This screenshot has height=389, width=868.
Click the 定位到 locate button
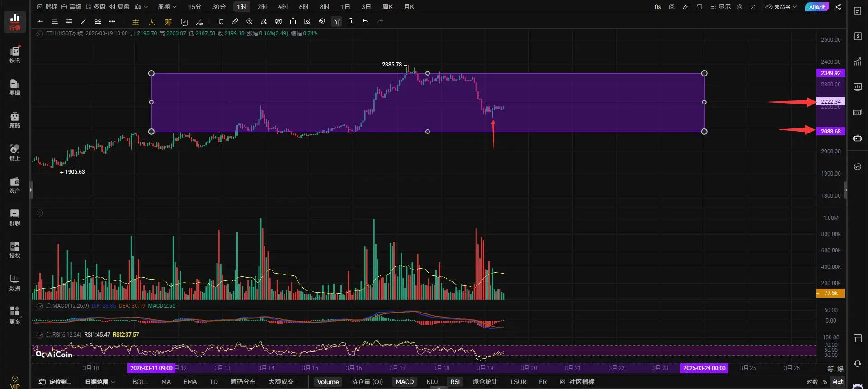tap(55, 382)
